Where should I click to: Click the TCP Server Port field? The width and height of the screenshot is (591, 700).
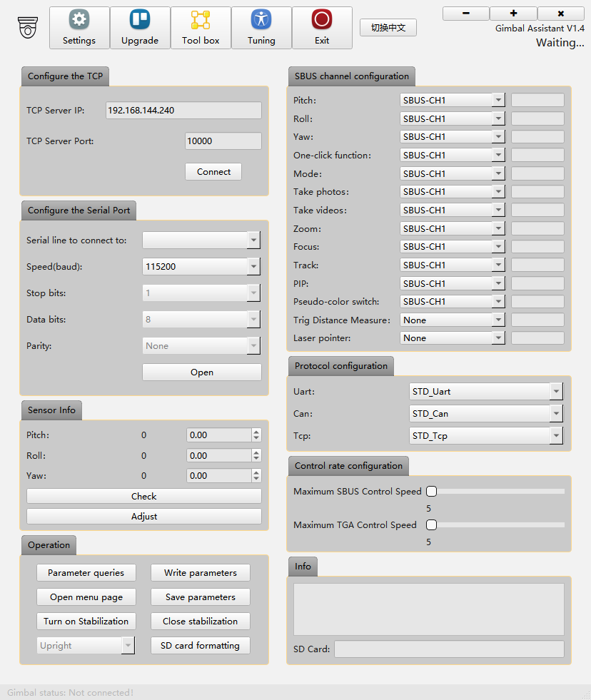223,141
